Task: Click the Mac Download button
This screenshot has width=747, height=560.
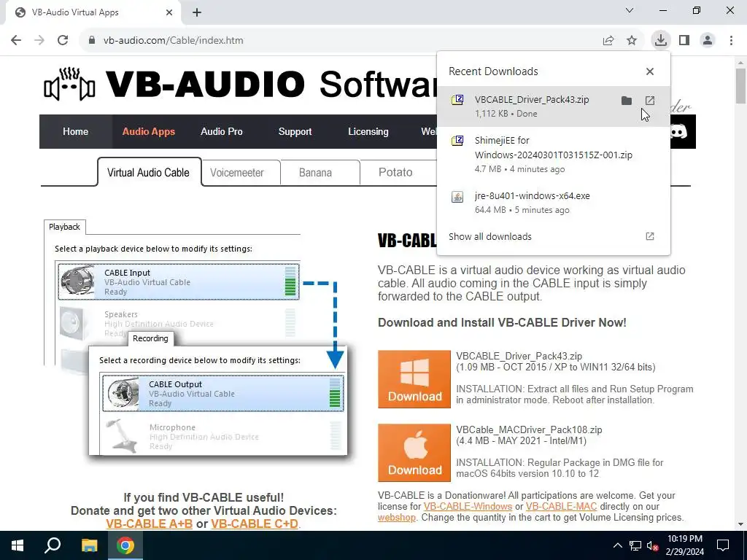Action: (x=414, y=452)
